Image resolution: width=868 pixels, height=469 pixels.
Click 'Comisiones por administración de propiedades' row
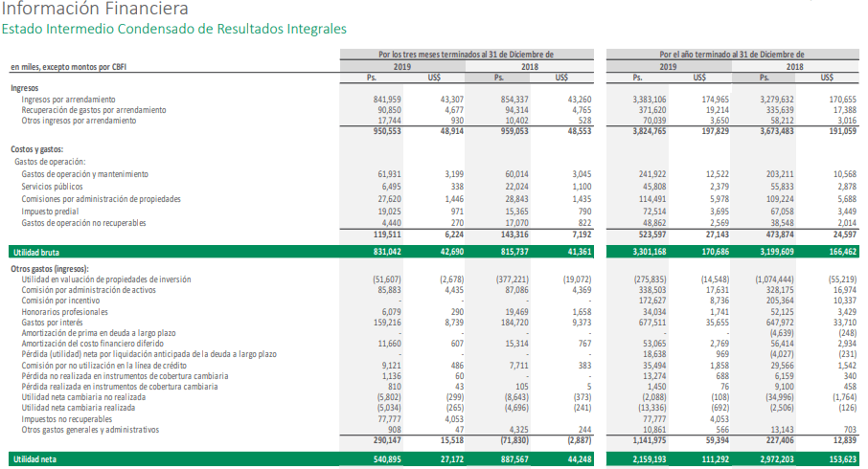[102, 199]
